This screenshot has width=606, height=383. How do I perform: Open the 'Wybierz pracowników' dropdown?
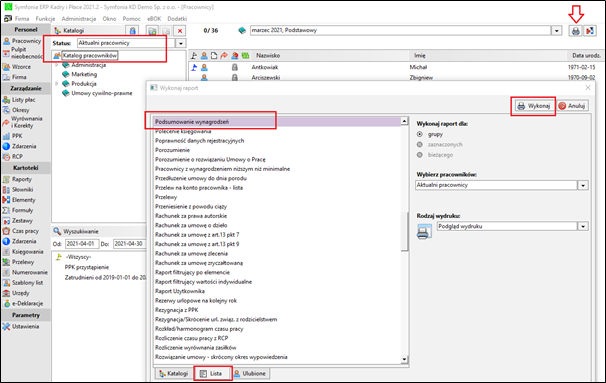tap(583, 186)
